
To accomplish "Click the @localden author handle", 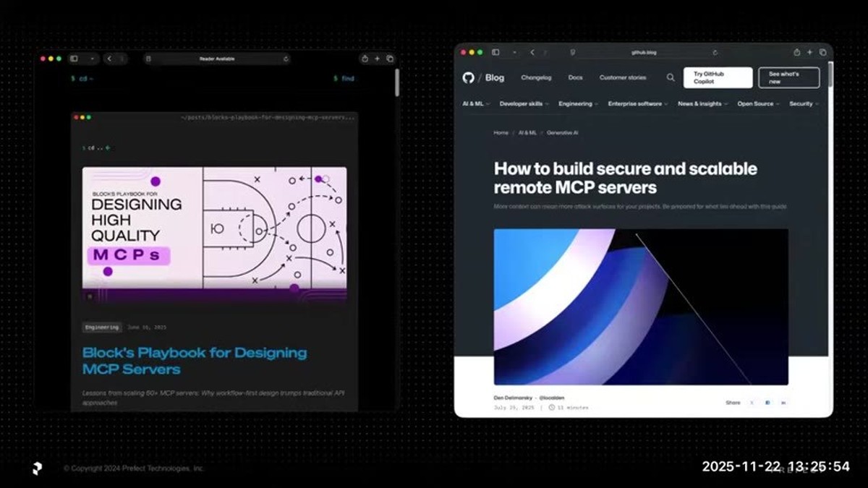I will 552,398.
